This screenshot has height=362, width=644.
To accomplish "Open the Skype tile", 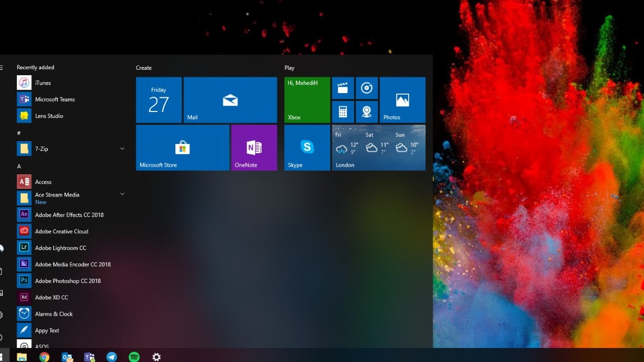I will pos(307,148).
